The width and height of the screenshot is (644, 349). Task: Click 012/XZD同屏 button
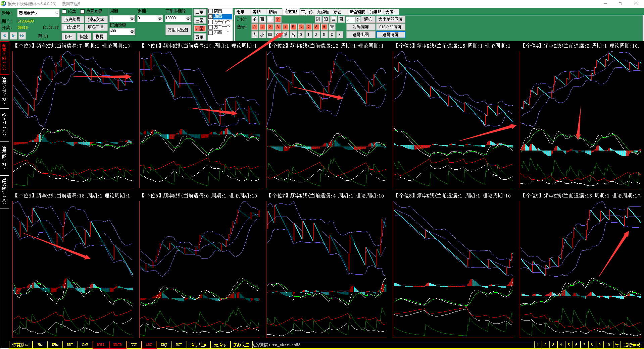point(390,27)
